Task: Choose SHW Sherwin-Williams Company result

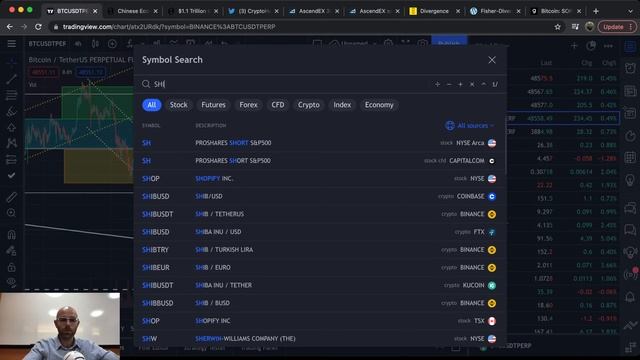Action: [319, 339]
